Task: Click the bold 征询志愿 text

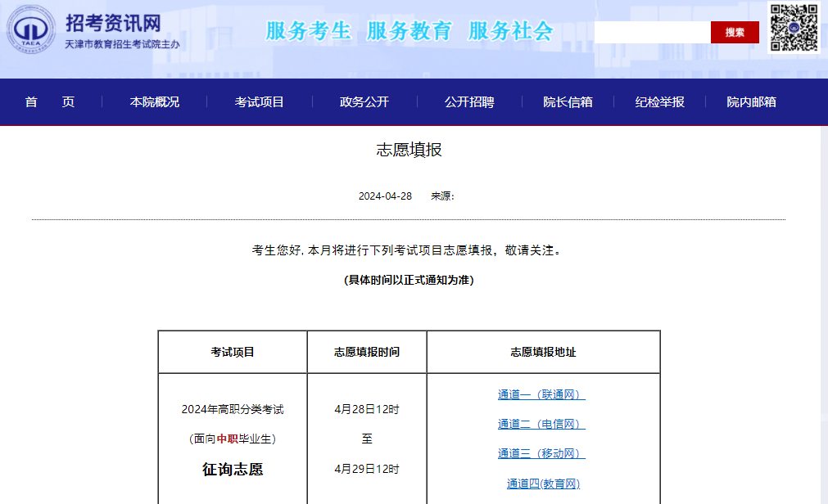Action: pyautogui.click(x=233, y=469)
